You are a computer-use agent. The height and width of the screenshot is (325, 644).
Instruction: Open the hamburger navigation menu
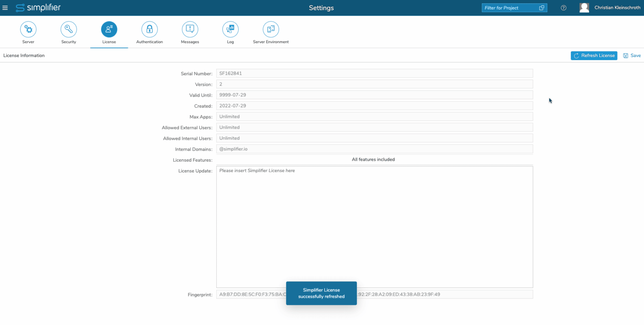[5, 8]
